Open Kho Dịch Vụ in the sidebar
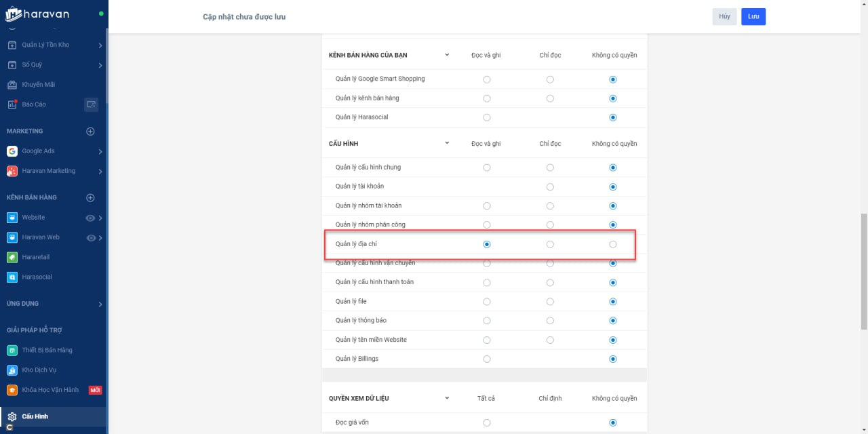Image resolution: width=868 pixels, height=434 pixels. pos(39,370)
